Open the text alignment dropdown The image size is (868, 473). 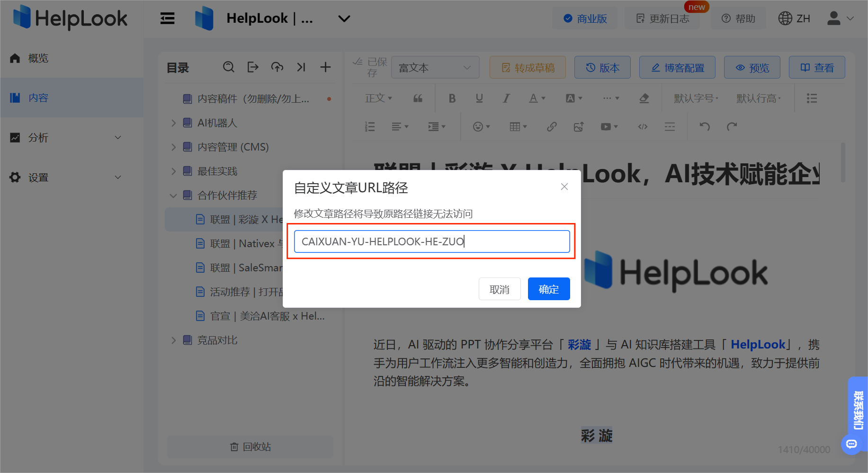(400, 127)
